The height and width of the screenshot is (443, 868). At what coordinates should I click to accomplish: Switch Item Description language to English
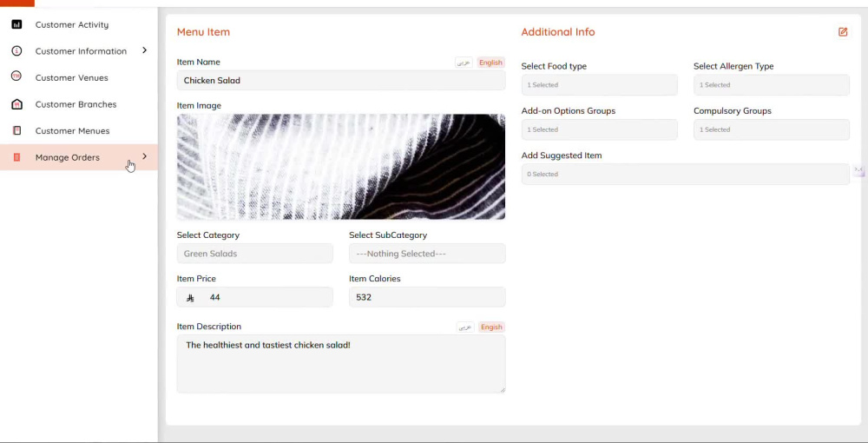pos(491,327)
